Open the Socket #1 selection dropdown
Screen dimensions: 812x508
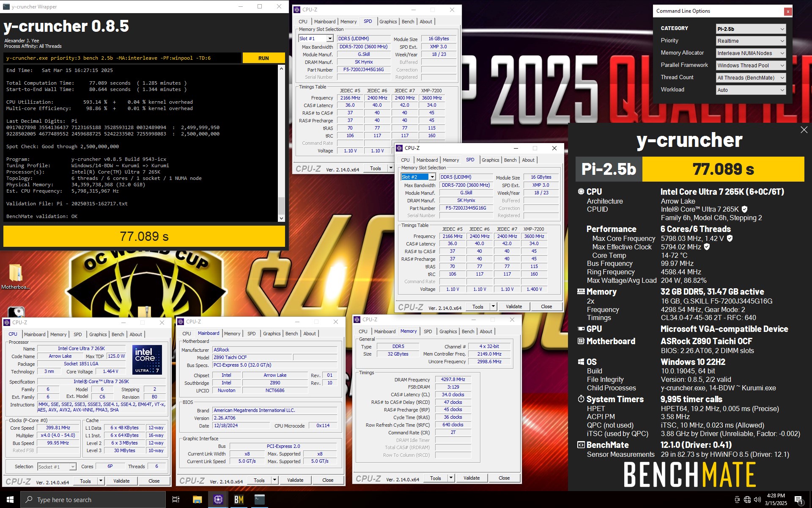click(57, 467)
